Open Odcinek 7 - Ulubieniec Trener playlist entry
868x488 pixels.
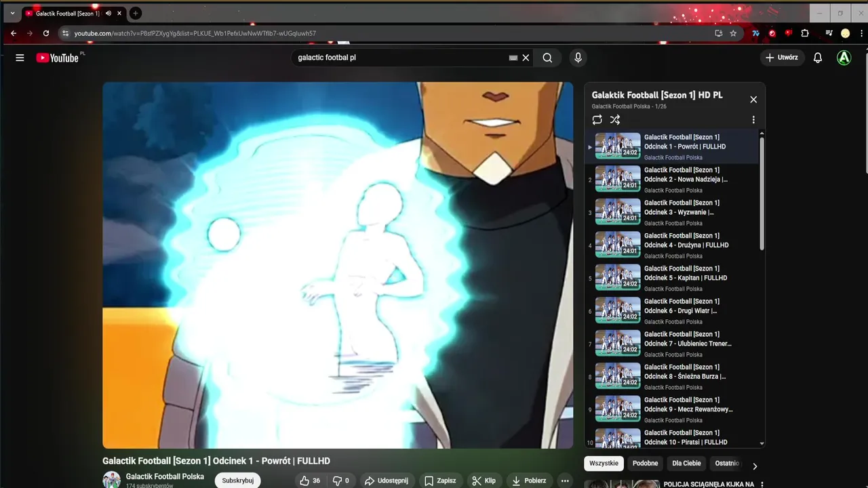click(x=673, y=344)
